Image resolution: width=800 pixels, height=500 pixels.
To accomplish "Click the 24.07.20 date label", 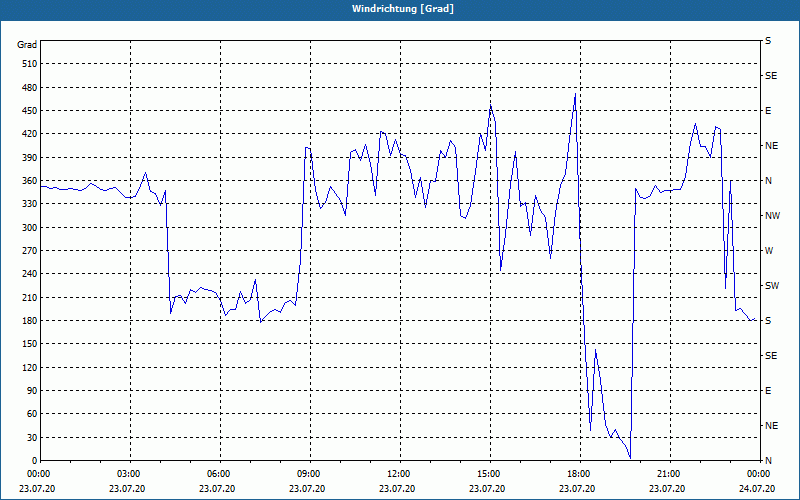I will pos(758,488).
